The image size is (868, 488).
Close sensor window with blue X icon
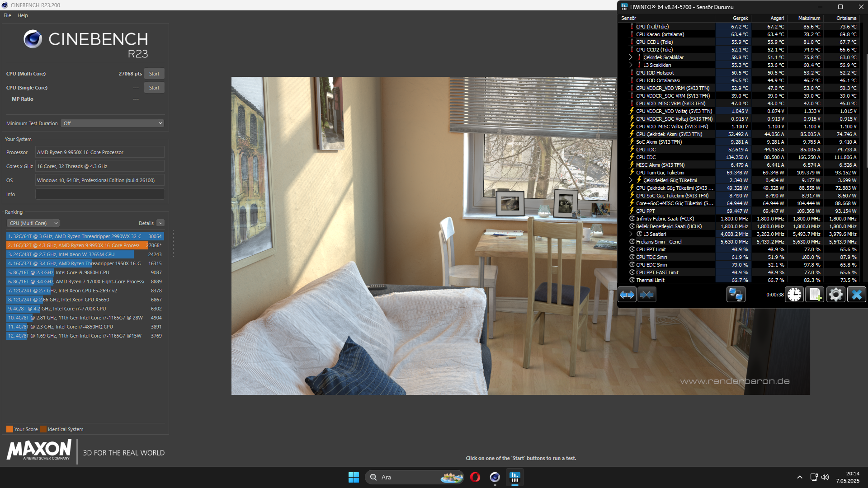(856, 295)
